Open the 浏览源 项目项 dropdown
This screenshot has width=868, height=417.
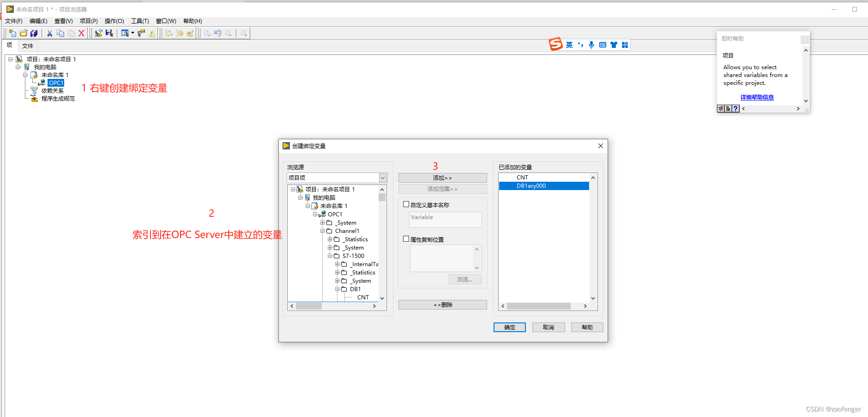[382, 178]
